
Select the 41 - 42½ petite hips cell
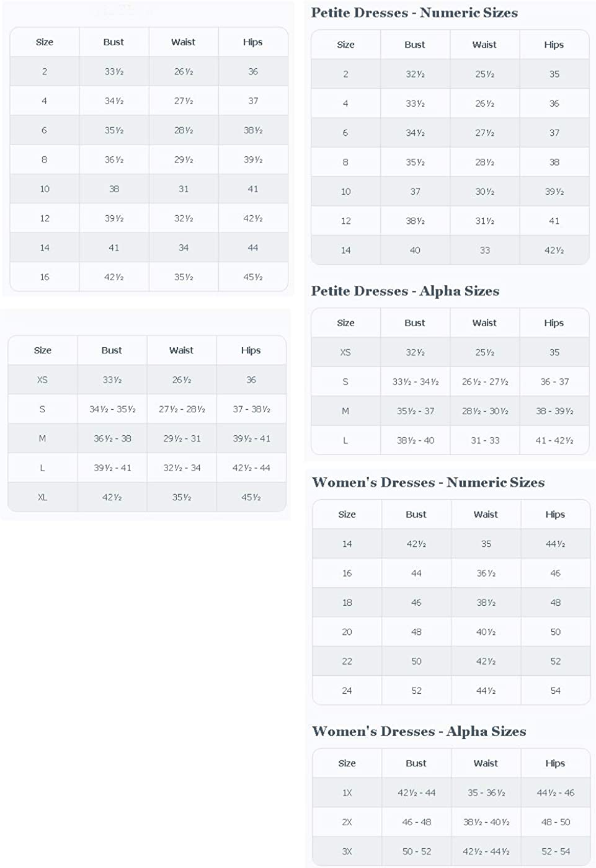coord(554,441)
